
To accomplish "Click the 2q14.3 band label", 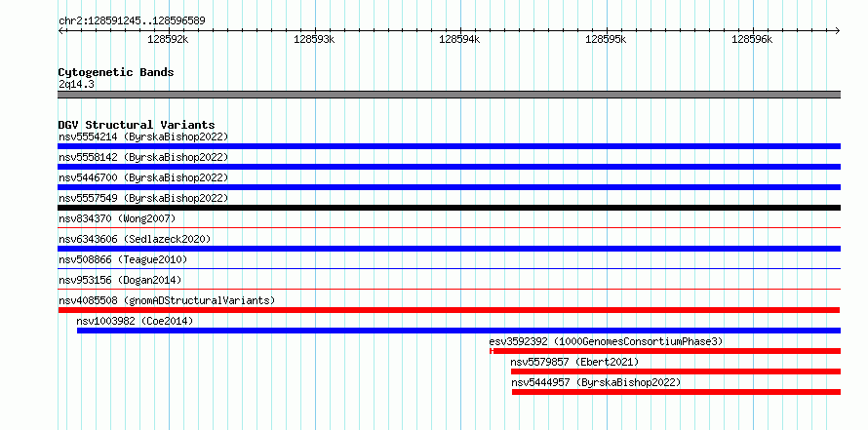I will 76,84.
